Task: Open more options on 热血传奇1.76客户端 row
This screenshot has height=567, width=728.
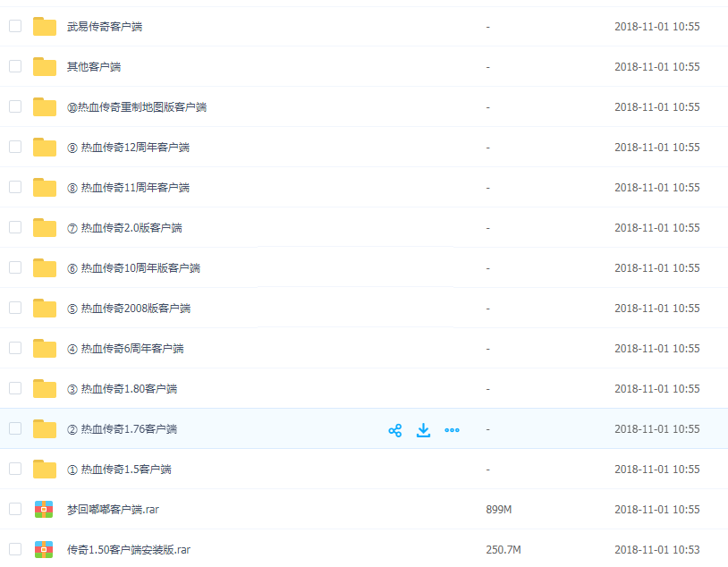Action: (x=452, y=430)
